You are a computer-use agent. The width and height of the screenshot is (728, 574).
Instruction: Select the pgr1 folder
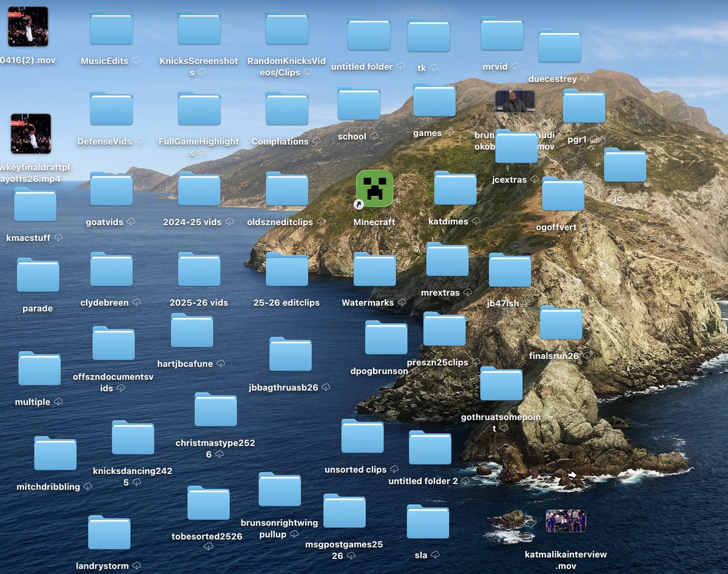point(584,106)
